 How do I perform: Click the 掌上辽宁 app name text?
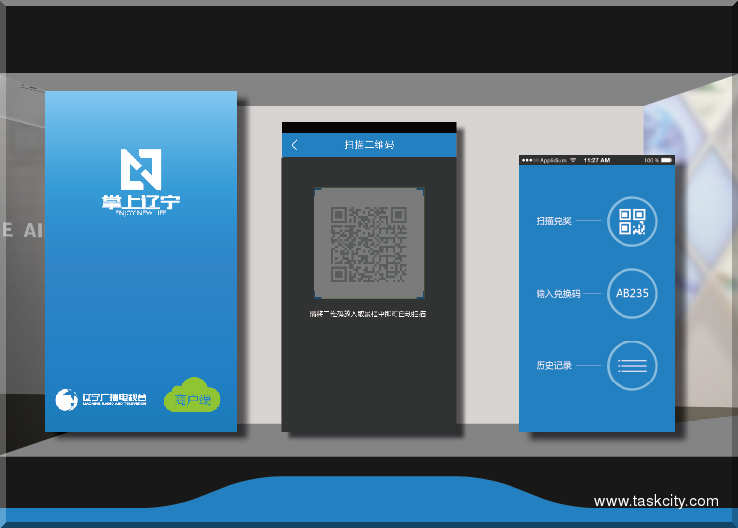click(141, 204)
